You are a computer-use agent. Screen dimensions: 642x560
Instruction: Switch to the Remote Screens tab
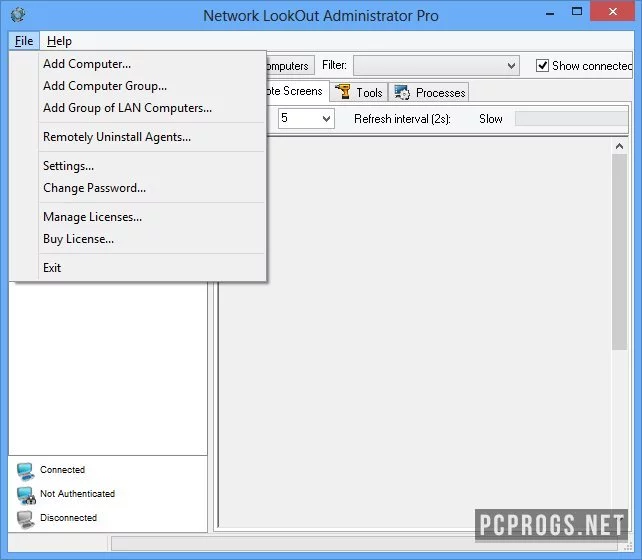point(298,91)
